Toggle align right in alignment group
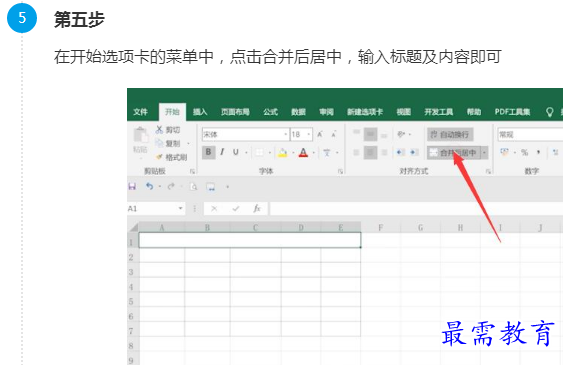The width and height of the screenshot is (563, 365). (x=384, y=153)
